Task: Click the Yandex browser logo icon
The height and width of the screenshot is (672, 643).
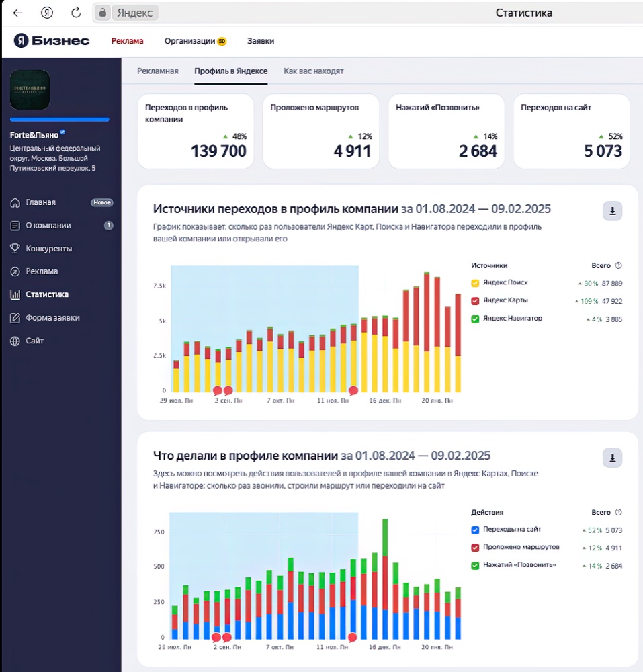Action: coord(47,13)
